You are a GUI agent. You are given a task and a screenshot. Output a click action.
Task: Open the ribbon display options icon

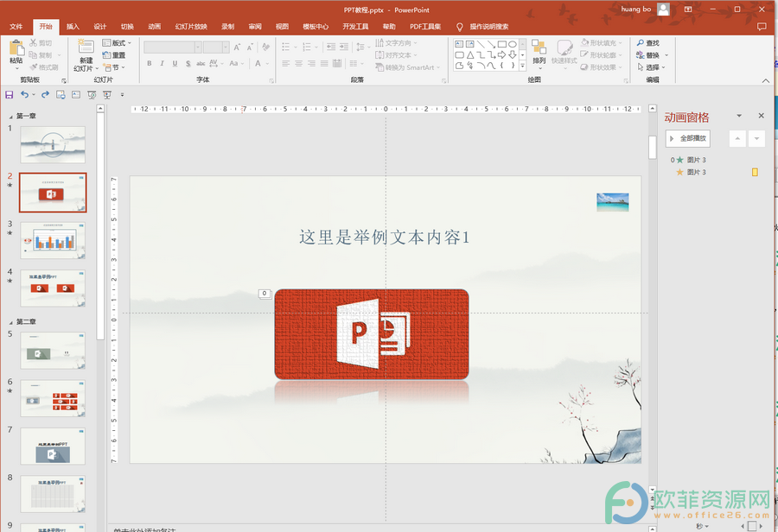tap(688, 9)
